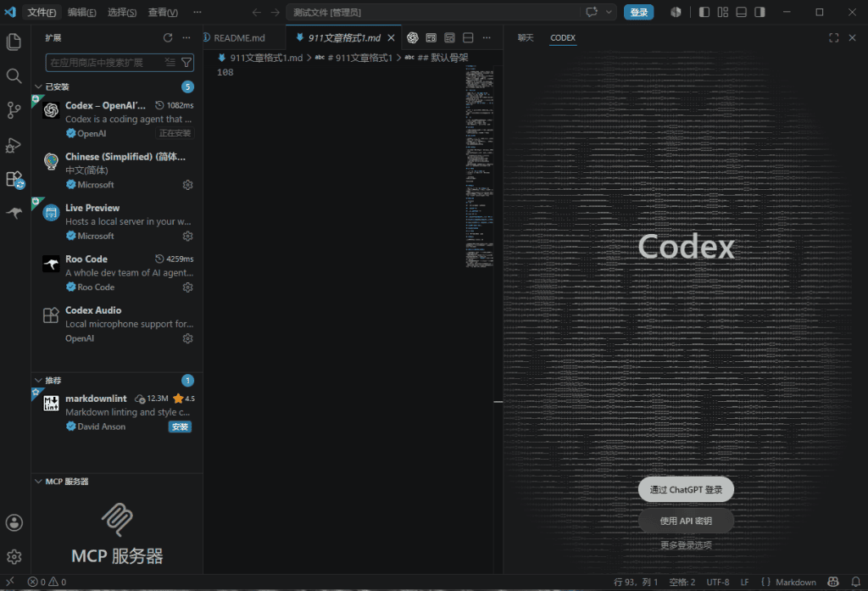The width and height of the screenshot is (868, 591).
Task: Click 行 93, 列 1 status item
Action: [x=636, y=582]
